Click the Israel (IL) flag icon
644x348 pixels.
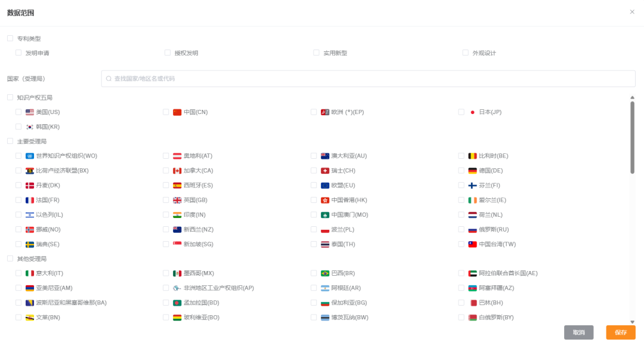30,215
